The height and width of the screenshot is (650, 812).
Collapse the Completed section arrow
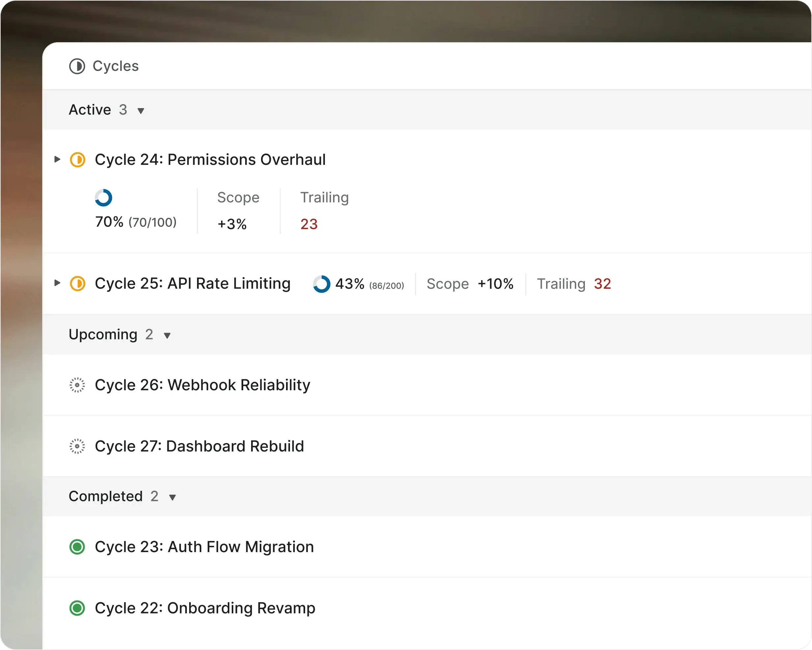coord(172,497)
